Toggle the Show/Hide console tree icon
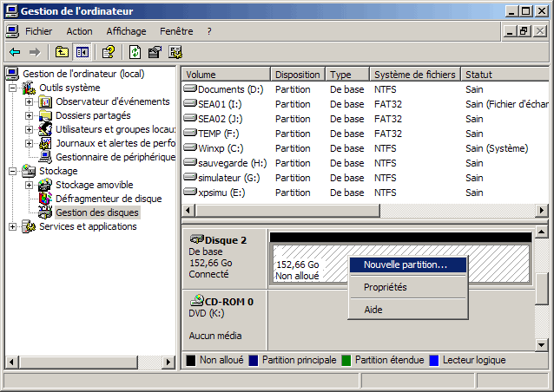This screenshot has height=392, width=554. pyautogui.click(x=82, y=52)
